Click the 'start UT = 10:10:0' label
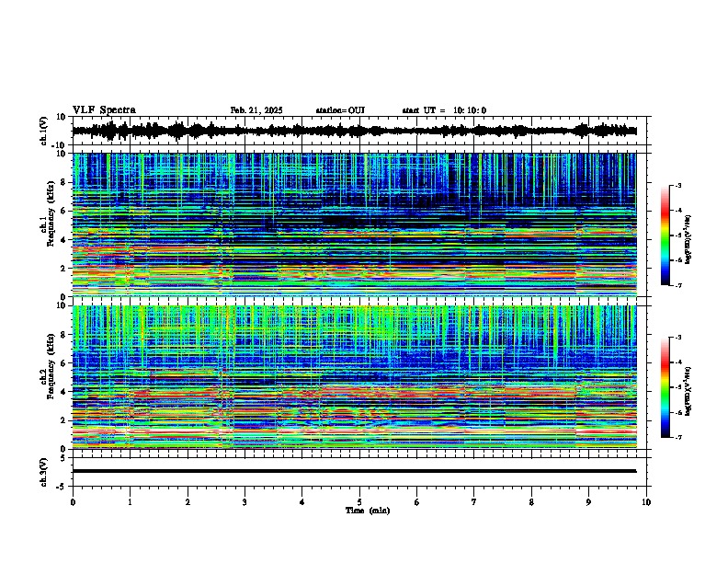Image resolution: width=728 pixels, height=563 pixels. tap(444, 110)
